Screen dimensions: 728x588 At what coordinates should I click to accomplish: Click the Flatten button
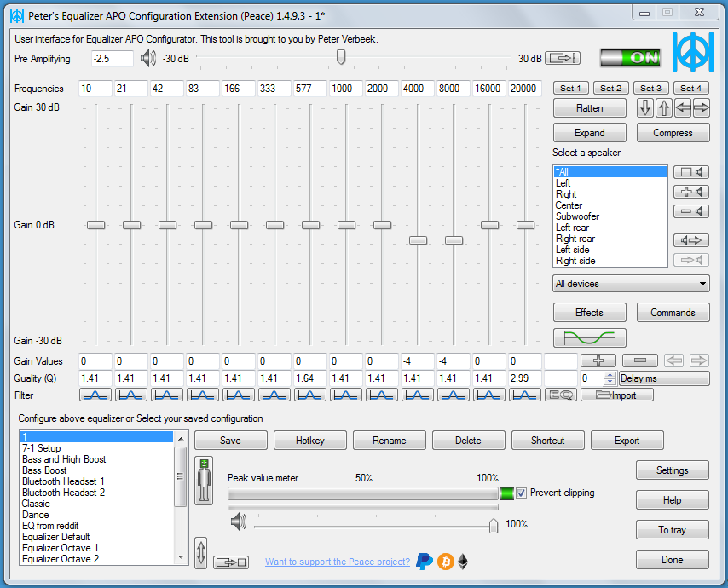(x=590, y=108)
